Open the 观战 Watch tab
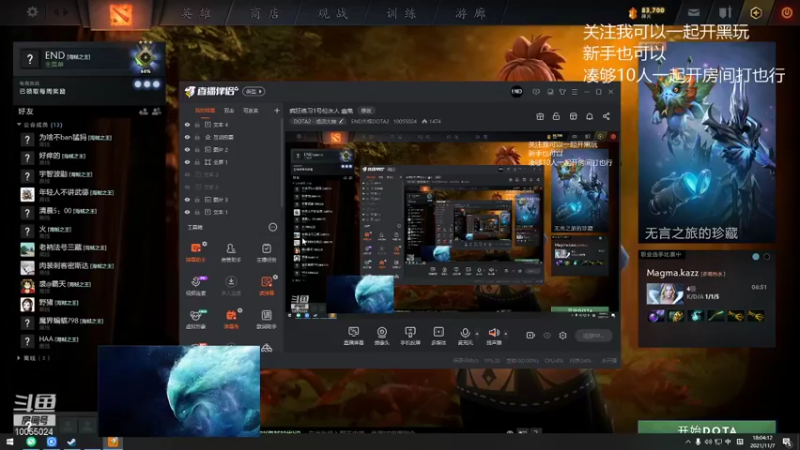This screenshot has height=450, width=800. tap(333, 13)
